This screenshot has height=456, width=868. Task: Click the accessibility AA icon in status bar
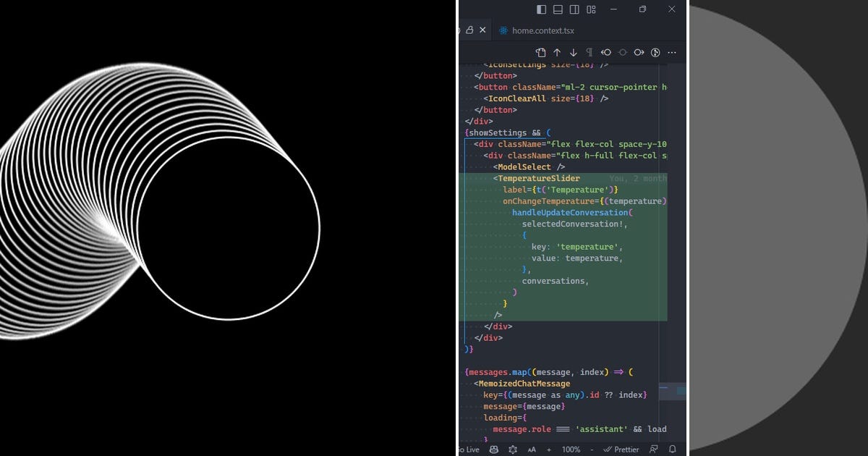(530, 449)
